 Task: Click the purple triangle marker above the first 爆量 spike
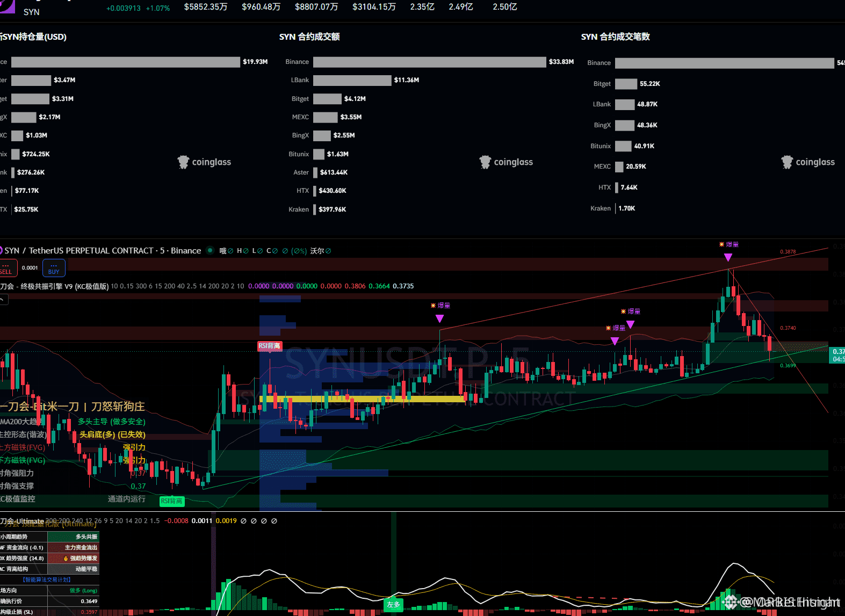tap(439, 318)
